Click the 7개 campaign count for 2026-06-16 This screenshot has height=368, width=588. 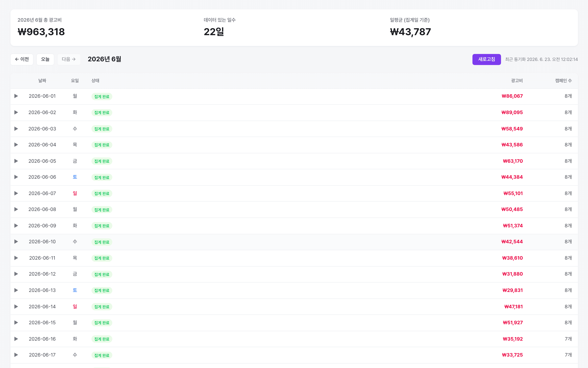coord(568,339)
